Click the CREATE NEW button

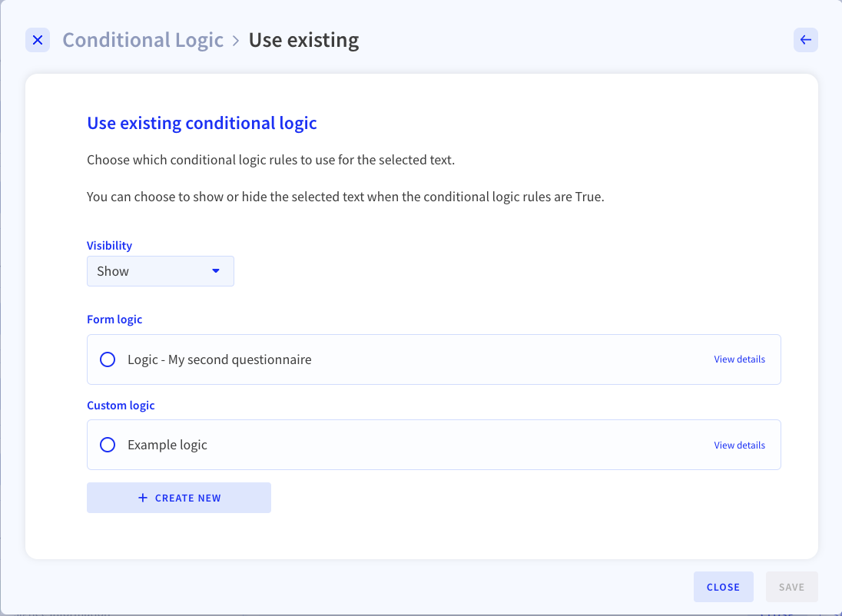click(x=179, y=498)
